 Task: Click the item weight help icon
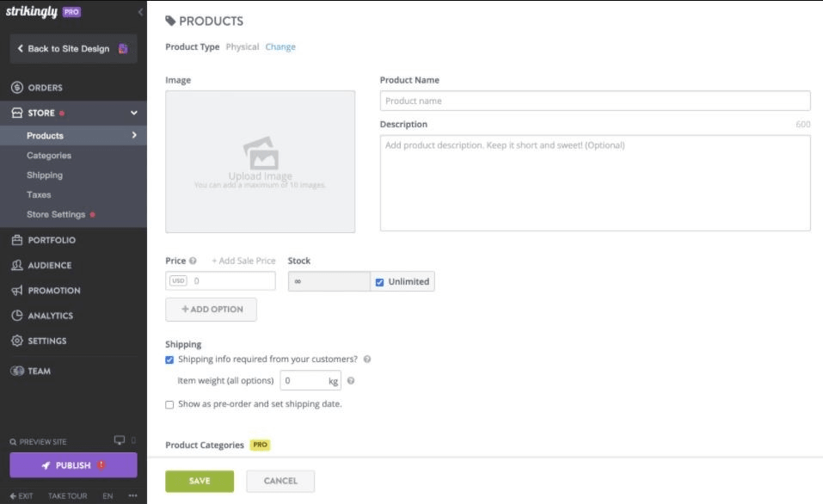click(351, 380)
